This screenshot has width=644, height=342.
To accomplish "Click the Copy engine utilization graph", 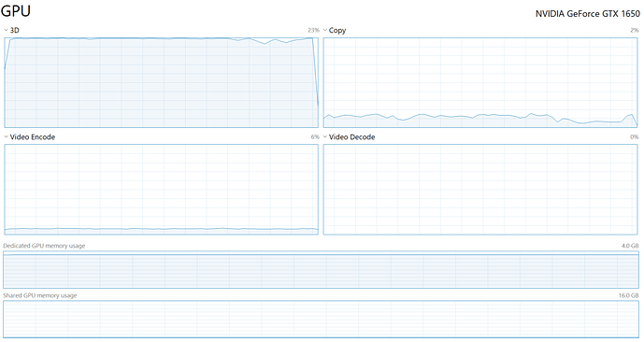I will [x=480, y=82].
